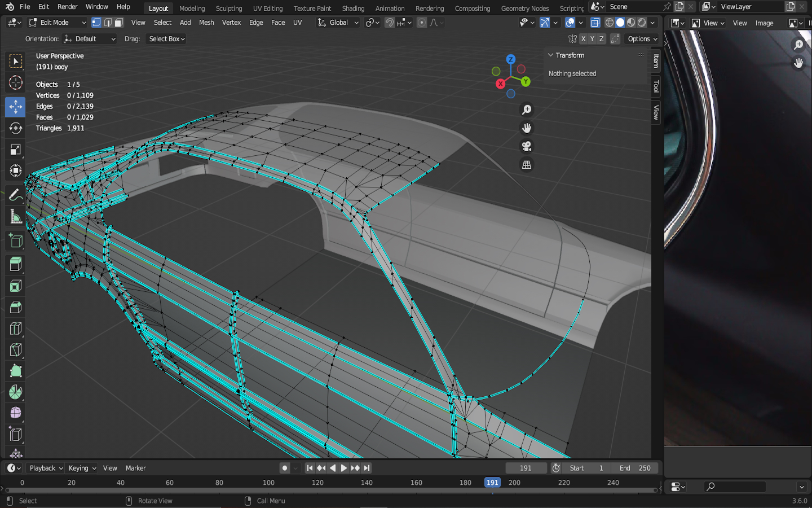
Task: Activate the Bevel tool
Action: (x=15, y=307)
